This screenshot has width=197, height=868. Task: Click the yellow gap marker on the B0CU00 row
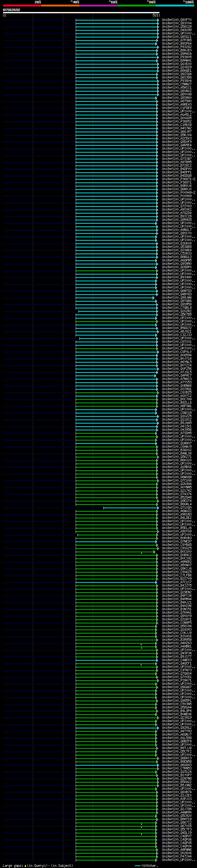pyautogui.click(x=141, y=553)
